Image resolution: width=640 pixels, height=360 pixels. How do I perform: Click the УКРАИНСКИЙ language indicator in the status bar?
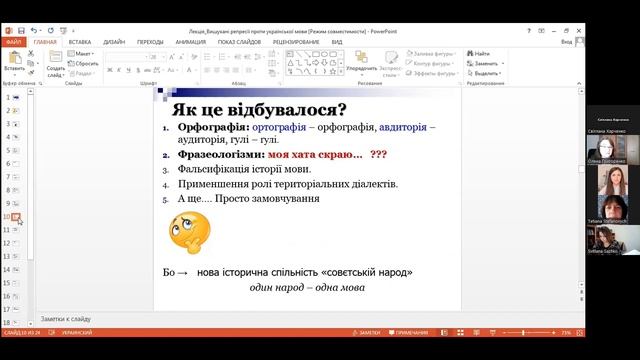(x=77, y=333)
